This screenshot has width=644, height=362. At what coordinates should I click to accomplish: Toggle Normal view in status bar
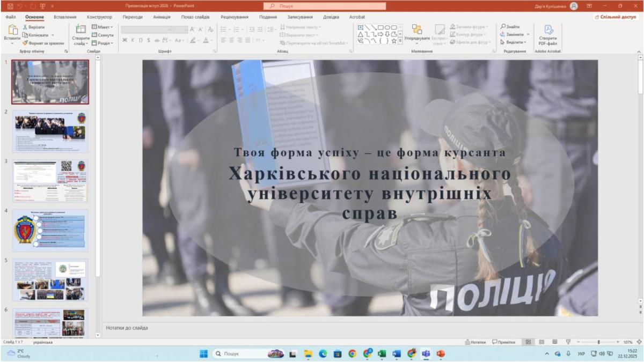[x=528, y=342]
